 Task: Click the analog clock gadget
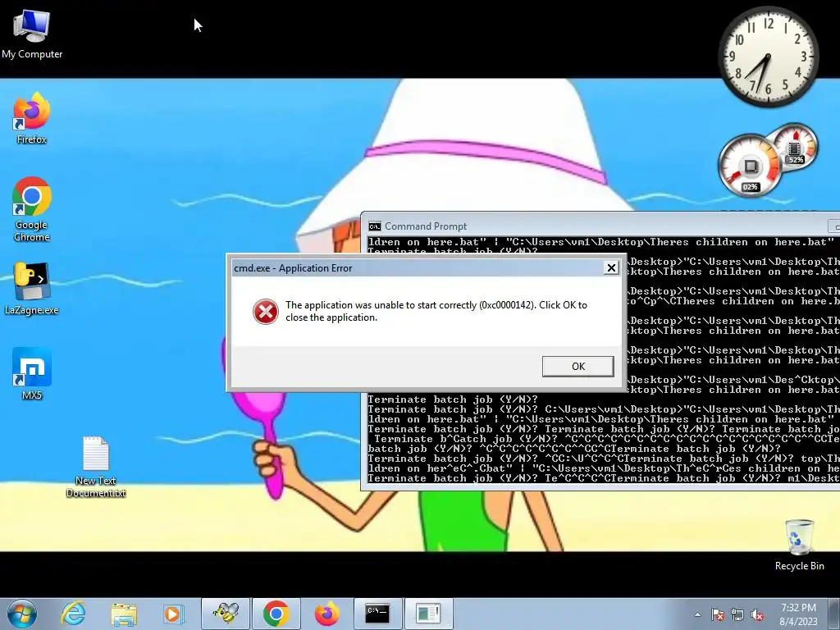(x=768, y=57)
